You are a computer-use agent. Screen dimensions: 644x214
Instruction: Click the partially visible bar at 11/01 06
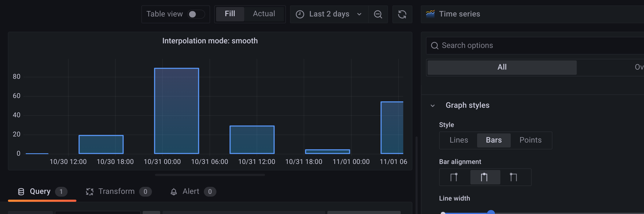coord(392,128)
